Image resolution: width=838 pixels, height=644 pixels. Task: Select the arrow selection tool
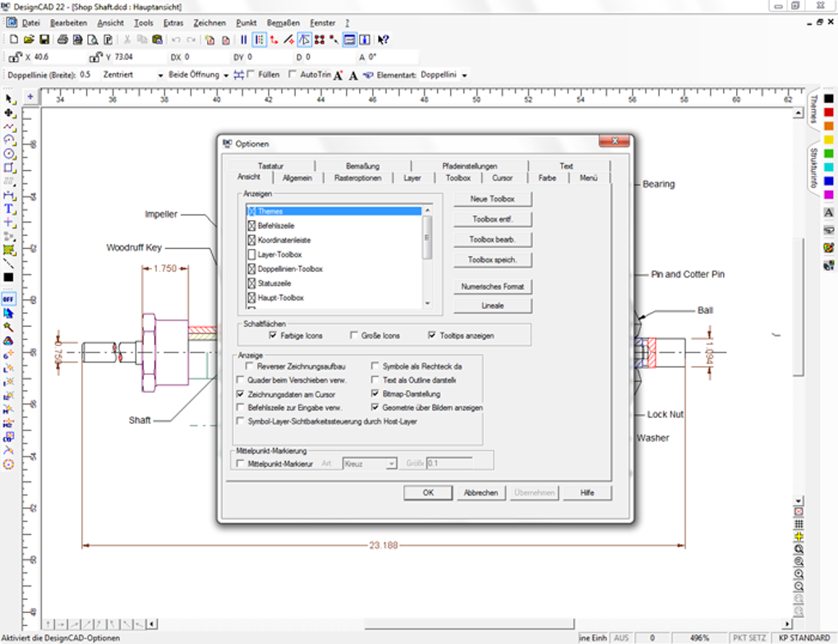[9, 99]
